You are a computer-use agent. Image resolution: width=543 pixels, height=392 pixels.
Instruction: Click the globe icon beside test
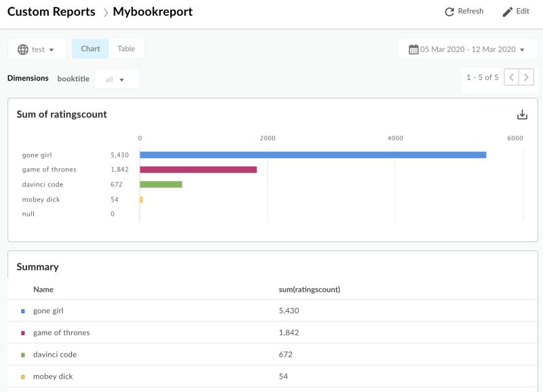click(x=23, y=49)
